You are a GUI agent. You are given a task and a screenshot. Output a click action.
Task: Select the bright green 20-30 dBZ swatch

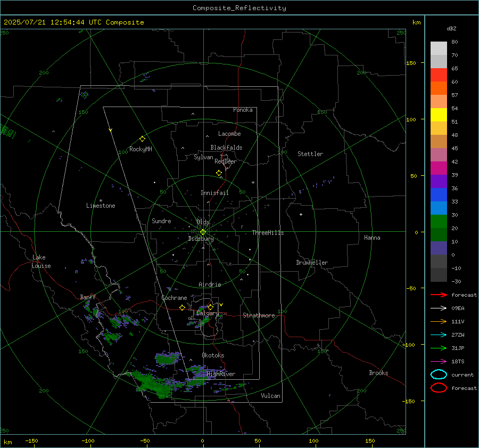click(x=439, y=222)
